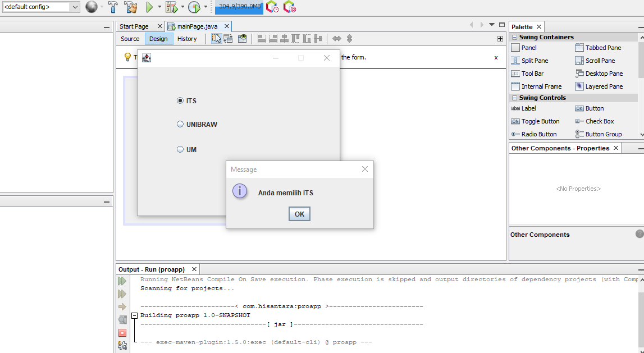Activate Connection Mode in design toolbar

(x=229, y=39)
